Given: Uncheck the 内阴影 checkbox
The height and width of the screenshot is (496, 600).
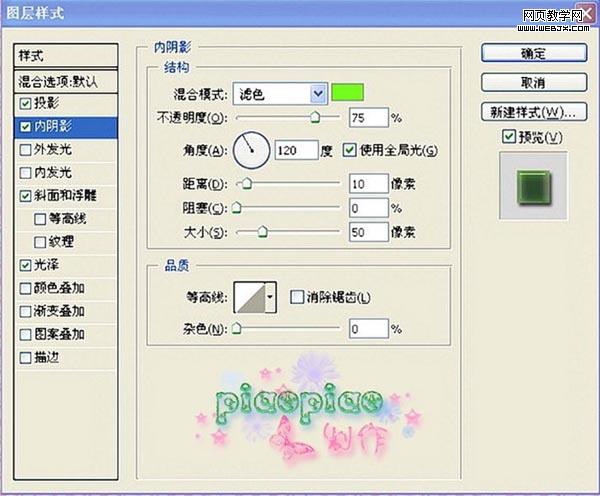Looking at the screenshot, I should (25, 127).
